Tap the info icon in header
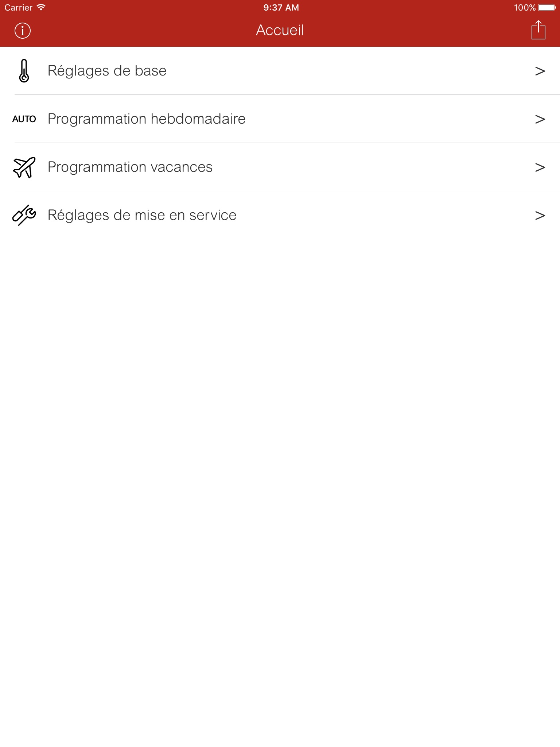 coord(23,30)
